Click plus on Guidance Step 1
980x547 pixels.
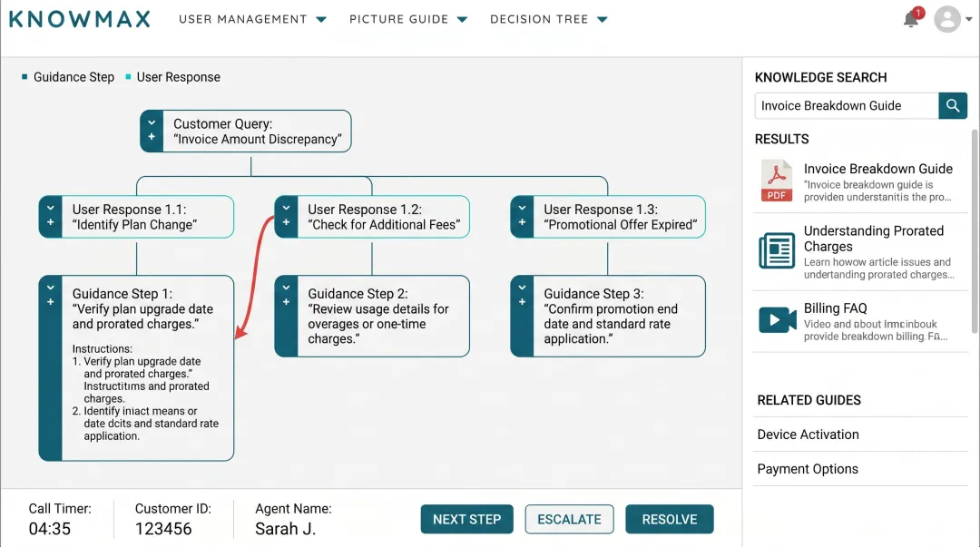pos(50,302)
